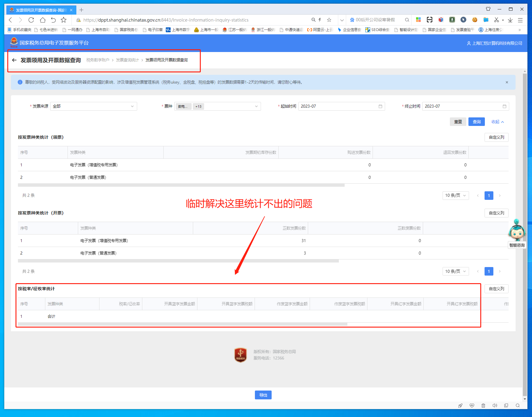This screenshot has width=532, height=417.
Task: Collapse filters with 收起 toggle
Action: (498, 122)
